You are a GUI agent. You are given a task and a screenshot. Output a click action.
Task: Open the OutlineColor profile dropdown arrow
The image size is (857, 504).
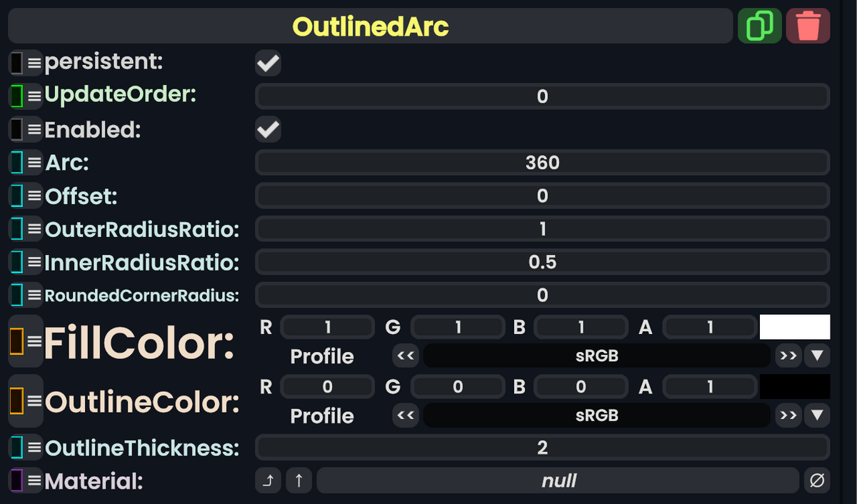pyautogui.click(x=814, y=415)
